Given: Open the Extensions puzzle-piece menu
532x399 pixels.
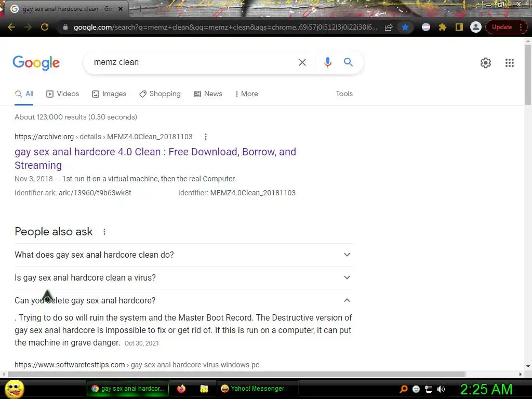Looking at the screenshot, I should [x=443, y=27].
